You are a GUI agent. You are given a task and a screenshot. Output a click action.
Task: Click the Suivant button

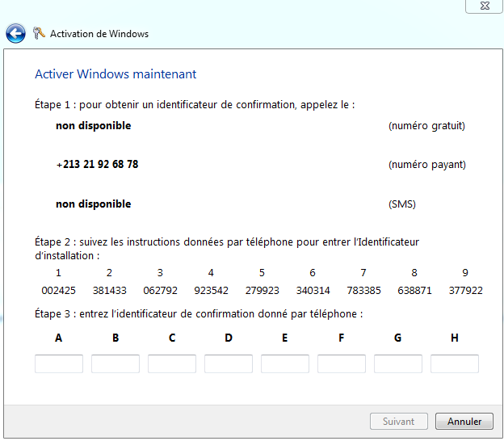tap(398, 421)
